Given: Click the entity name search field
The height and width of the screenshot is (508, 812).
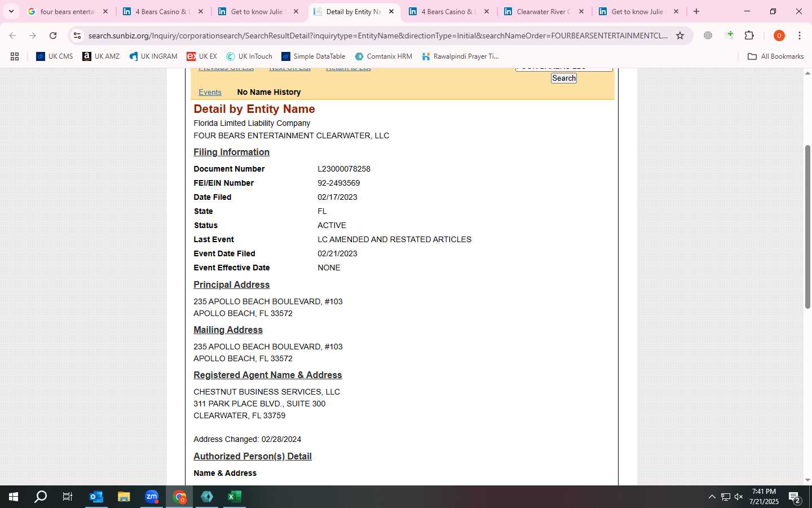Looking at the screenshot, I should (564, 68).
